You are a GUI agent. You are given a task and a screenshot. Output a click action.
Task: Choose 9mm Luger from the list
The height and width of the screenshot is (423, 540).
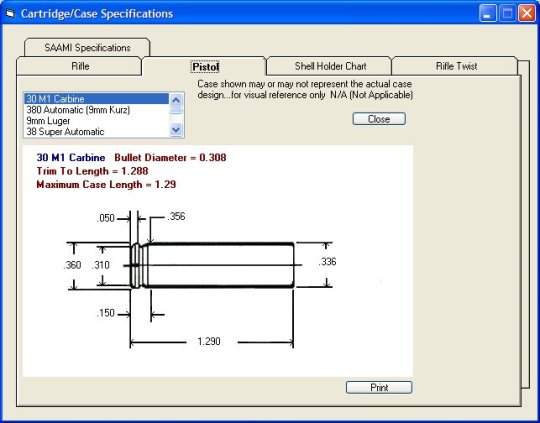[x=97, y=121]
